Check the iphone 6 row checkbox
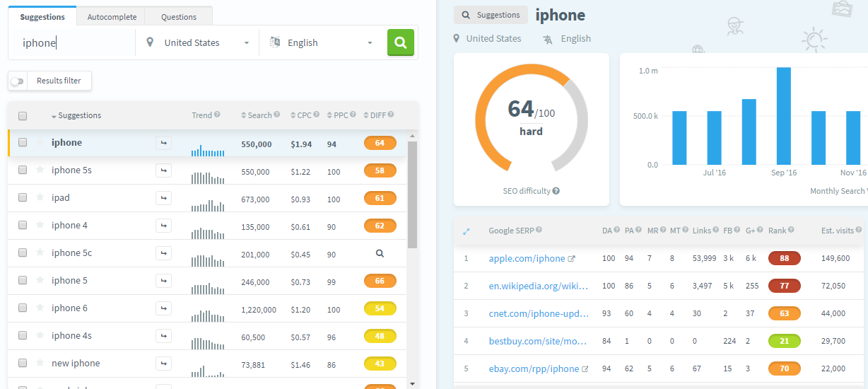 pyautogui.click(x=23, y=308)
